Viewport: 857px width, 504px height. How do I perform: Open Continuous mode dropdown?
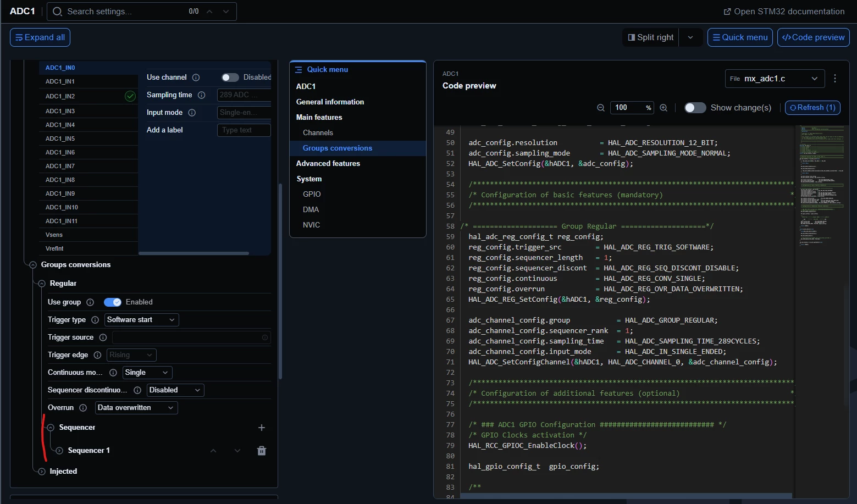click(x=147, y=373)
